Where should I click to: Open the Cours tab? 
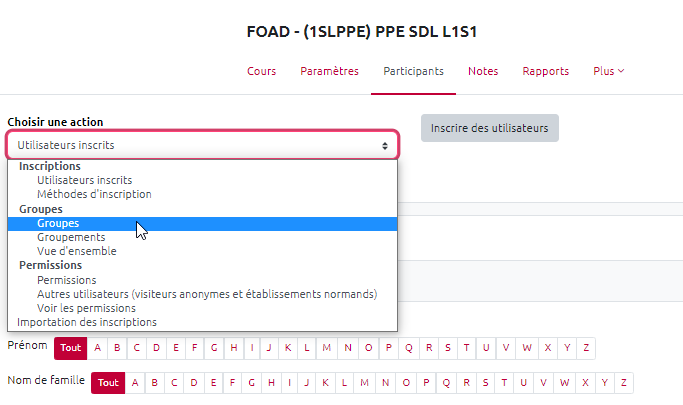point(261,71)
